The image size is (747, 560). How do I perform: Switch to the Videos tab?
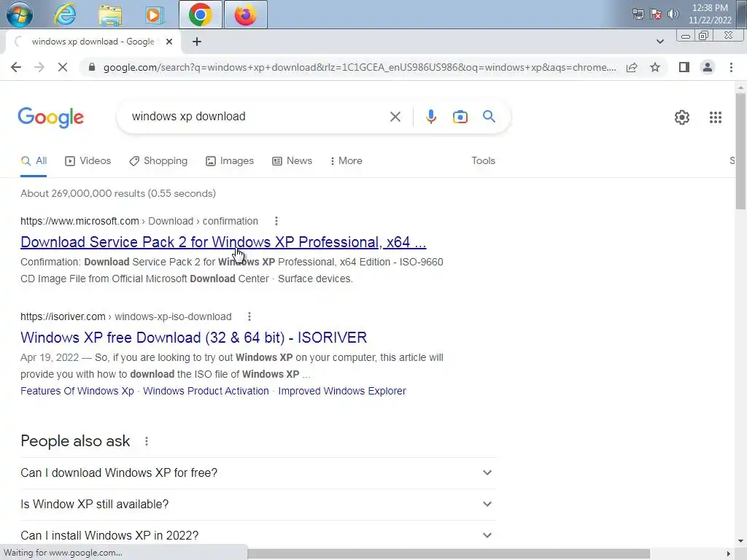[88, 161]
